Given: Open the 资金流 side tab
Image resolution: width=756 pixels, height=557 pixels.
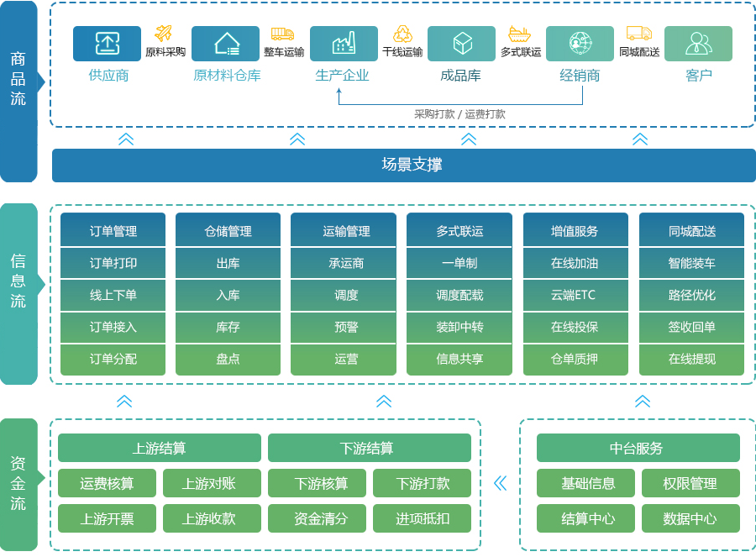Looking at the screenshot, I should pos(18,483).
